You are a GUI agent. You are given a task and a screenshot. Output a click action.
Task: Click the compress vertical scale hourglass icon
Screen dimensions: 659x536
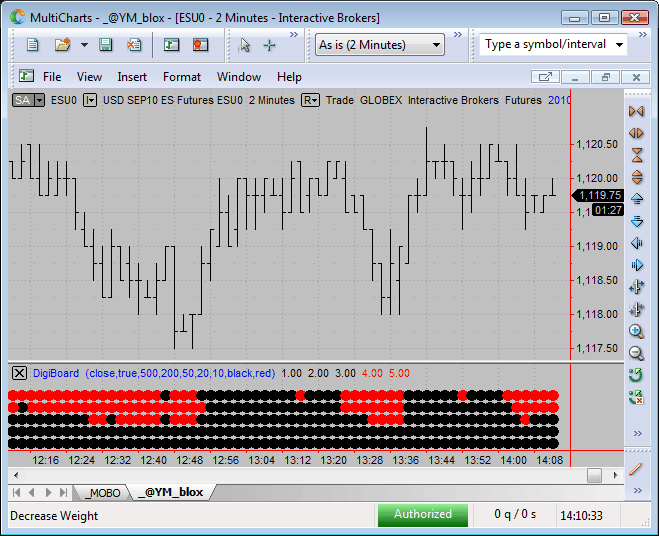[637, 155]
